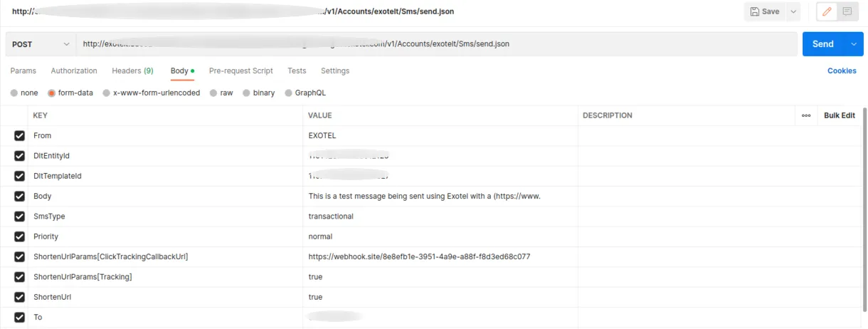This screenshot has width=868, height=329.
Task: Click the DltEntityId key cell
Action: click(166, 156)
